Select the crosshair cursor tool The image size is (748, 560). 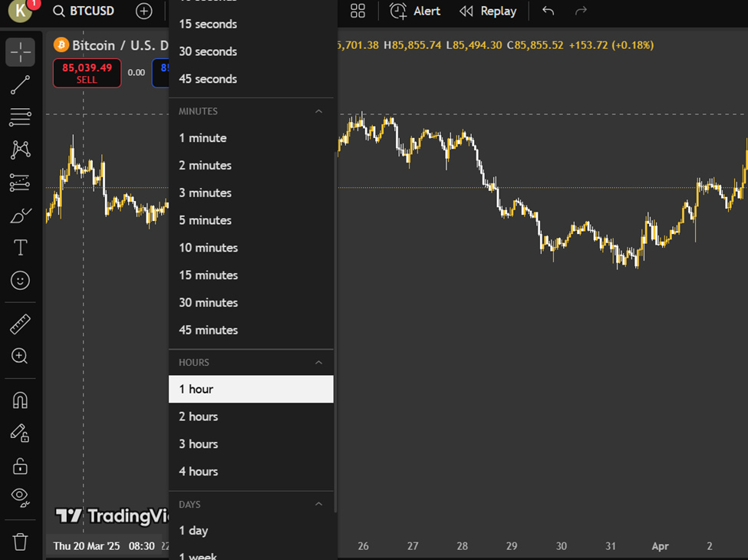click(20, 52)
